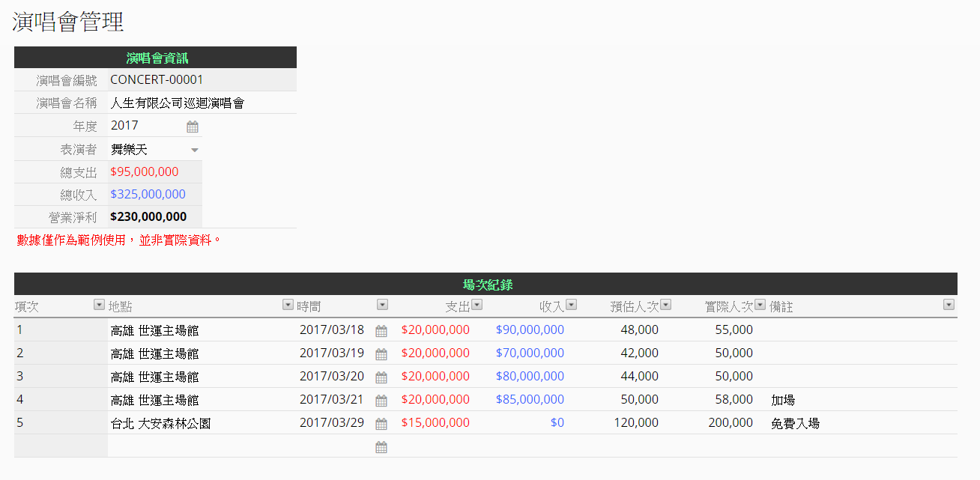
Task: Open 備註 column filter dropdown
Action: 949,305
